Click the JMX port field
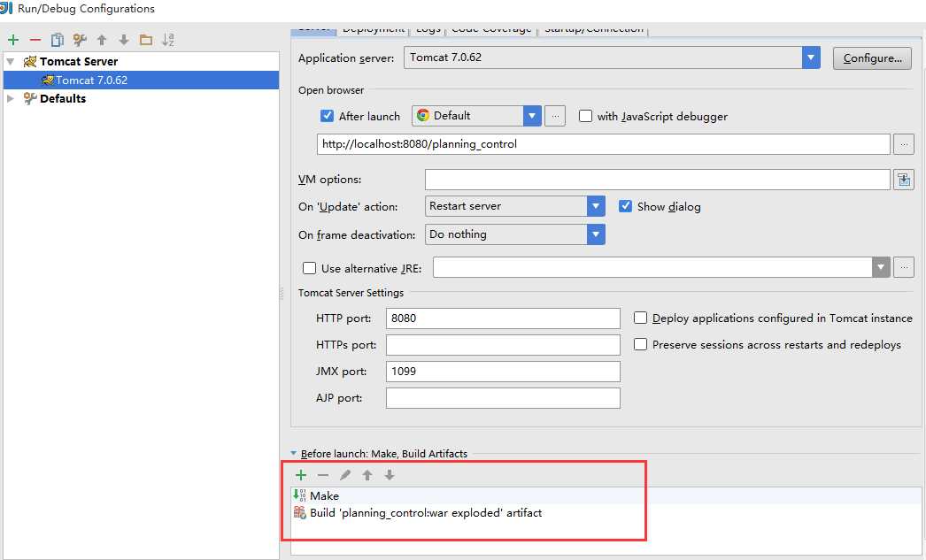 point(503,372)
